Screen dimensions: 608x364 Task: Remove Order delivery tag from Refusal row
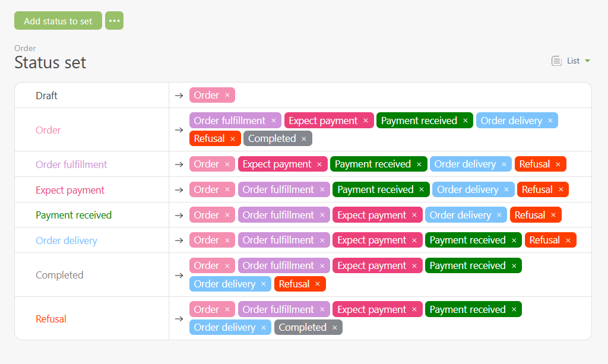tap(264, 328)
